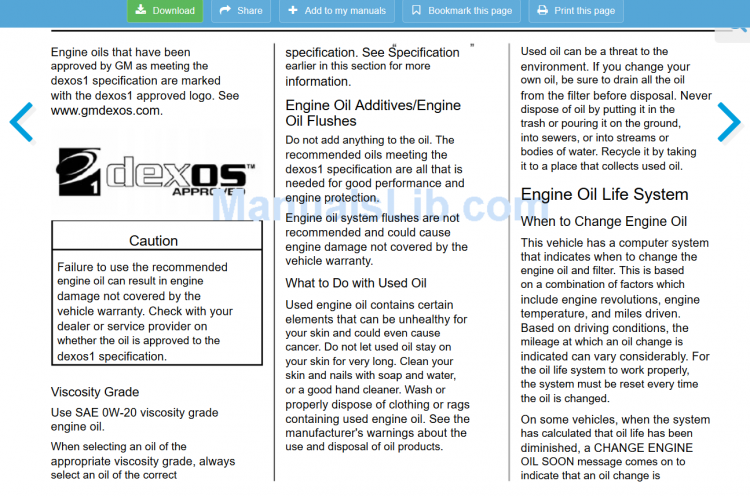Click the Viscosity Grade heading
The height and width of the screenshot is (496, 750).
95,392
